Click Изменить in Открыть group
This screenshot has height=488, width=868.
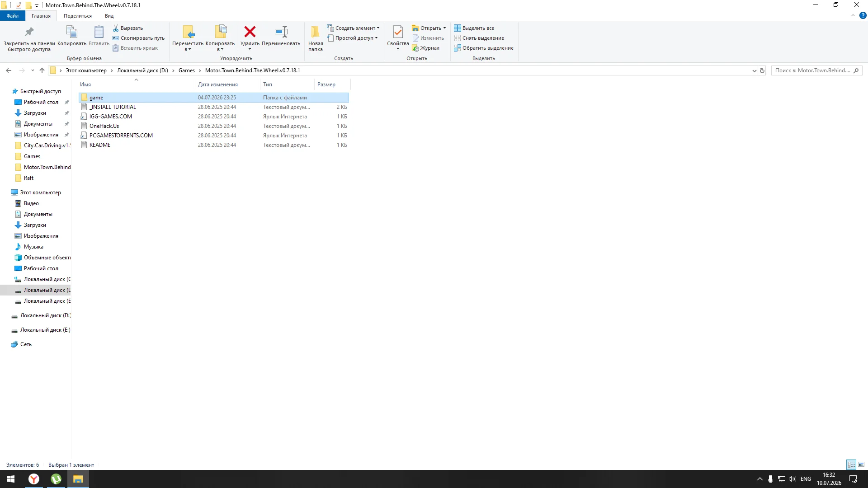point(428,38)
